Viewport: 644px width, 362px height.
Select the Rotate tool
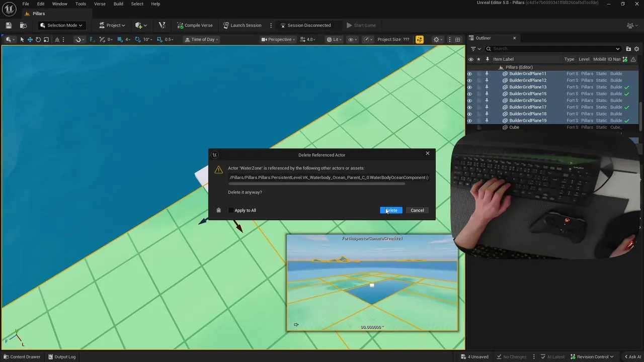tap(38, 39)
